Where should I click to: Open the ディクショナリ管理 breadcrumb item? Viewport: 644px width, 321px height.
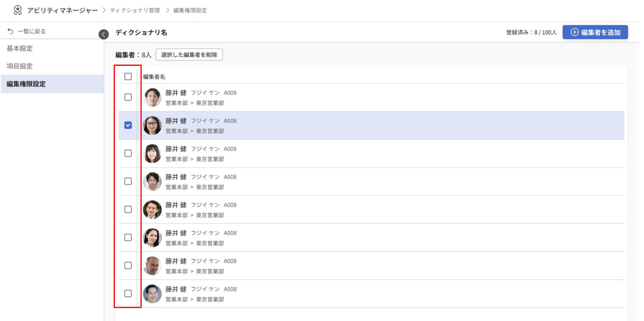click(134, 10)
